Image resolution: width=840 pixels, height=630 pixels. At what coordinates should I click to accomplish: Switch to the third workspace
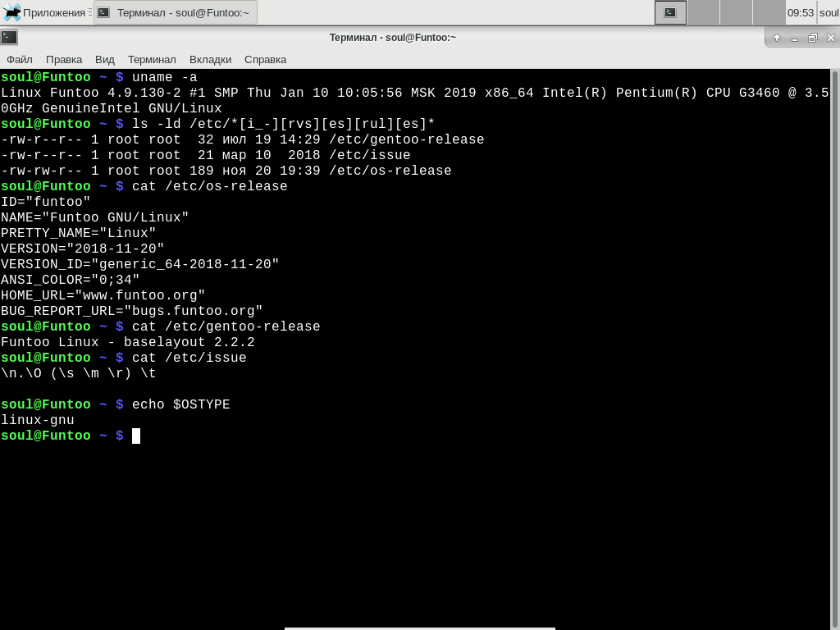click(736, 12)
